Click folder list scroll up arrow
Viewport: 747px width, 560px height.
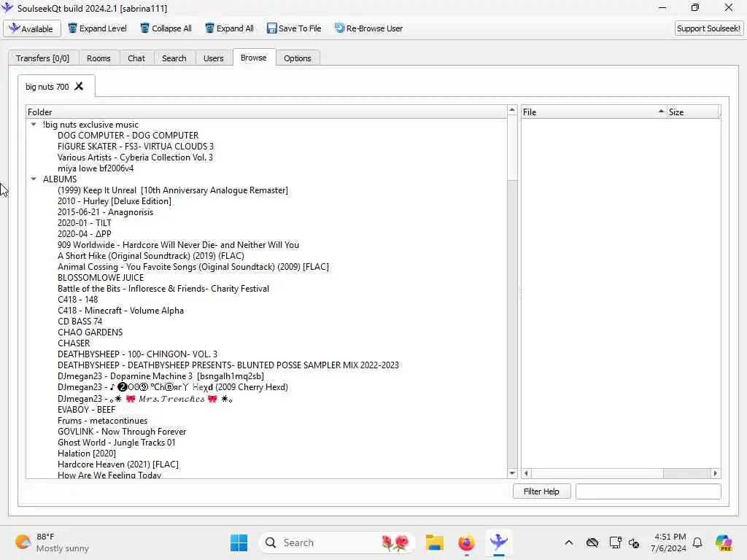point(512,110)
